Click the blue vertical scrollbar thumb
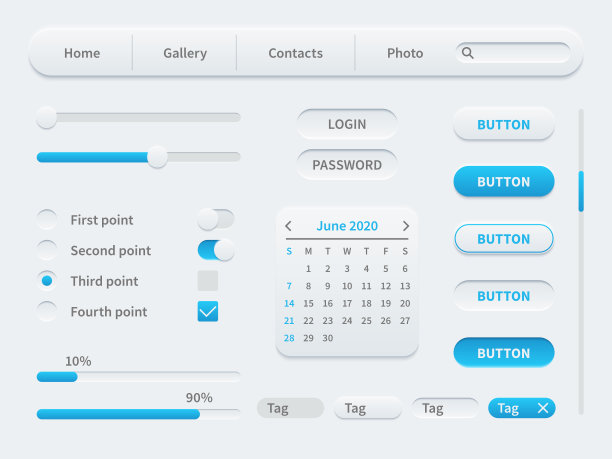 point(581,190)
